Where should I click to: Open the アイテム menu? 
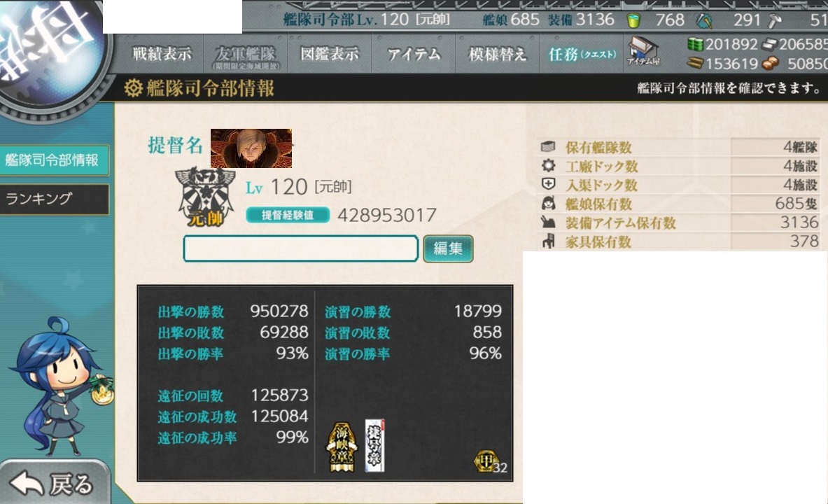tap(414, 54)
